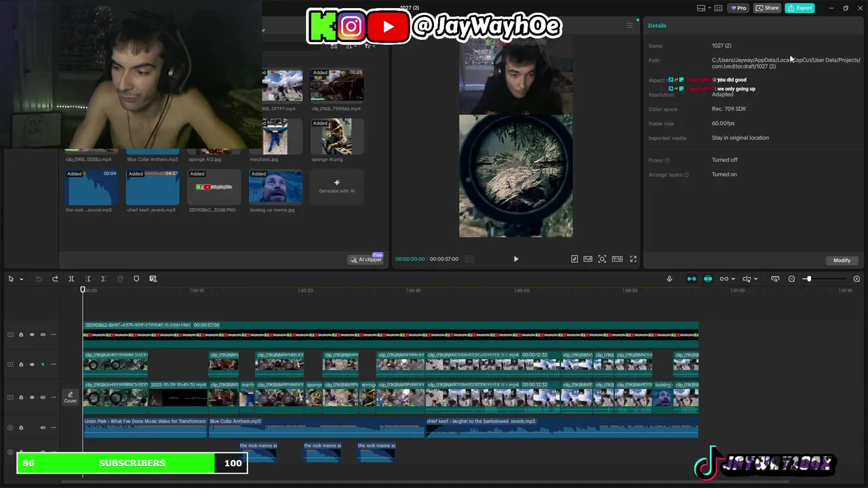Play the preview video
This screenshot has width=868, height=488.
tap(516, 259)
